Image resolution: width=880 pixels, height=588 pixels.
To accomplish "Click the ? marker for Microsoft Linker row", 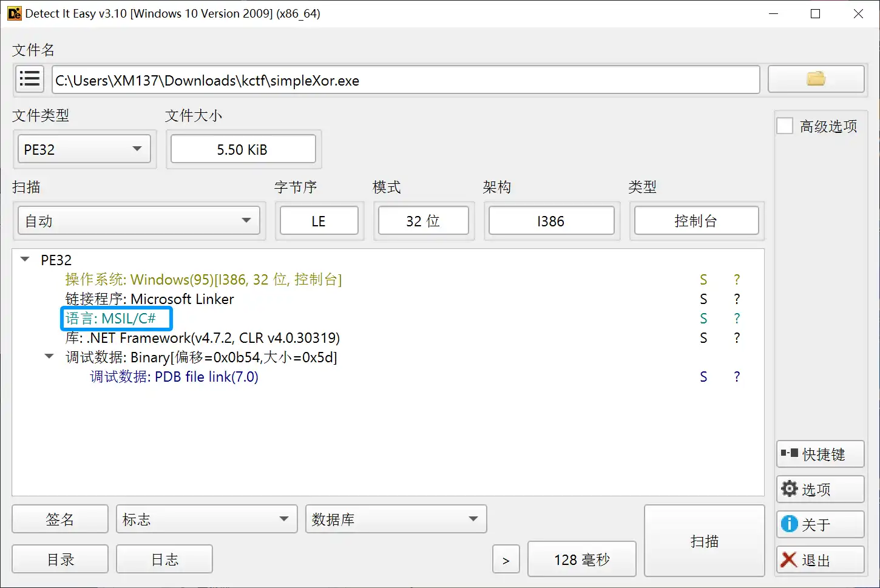I will (x=737, y=299).
